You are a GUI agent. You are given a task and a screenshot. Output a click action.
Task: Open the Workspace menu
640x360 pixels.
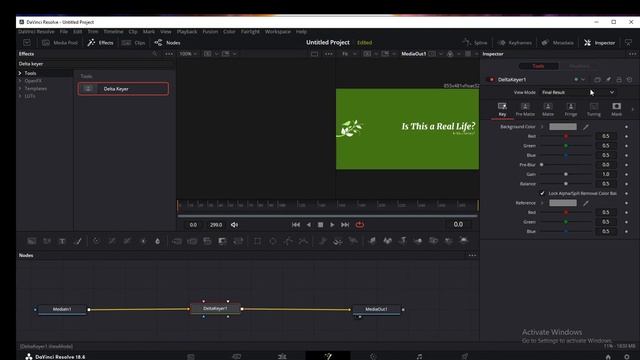(278, 31)
